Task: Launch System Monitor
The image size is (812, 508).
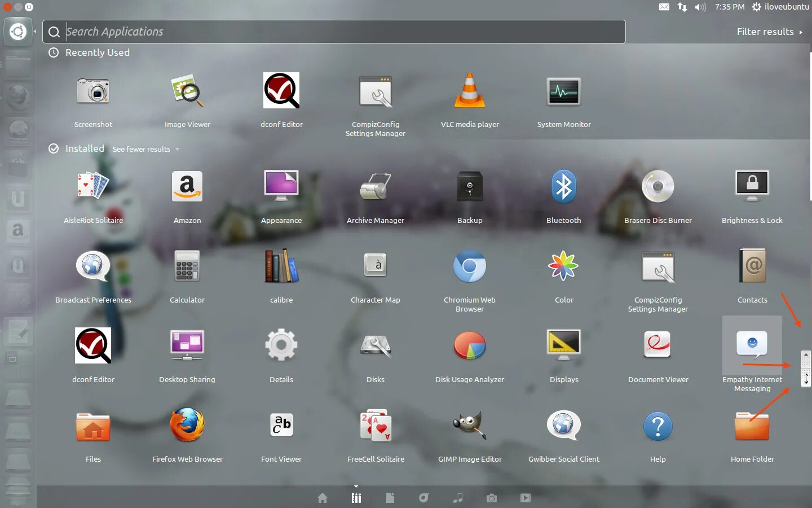Action: click(x=564, y=91)
